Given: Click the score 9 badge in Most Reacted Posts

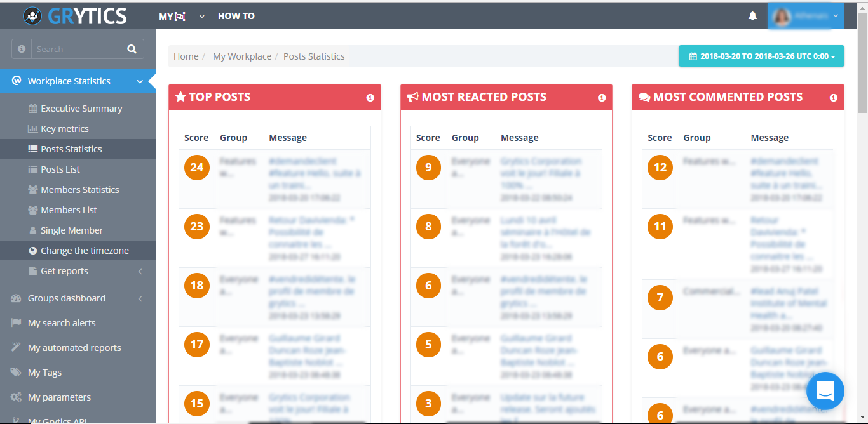Looking at the screenshot, I should tap(429, 168).
